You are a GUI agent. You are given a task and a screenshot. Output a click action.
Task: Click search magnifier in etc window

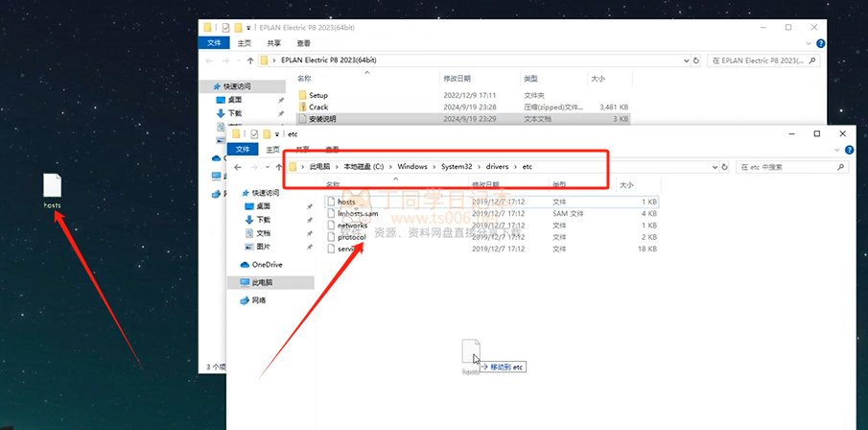[x=840, y=167]
